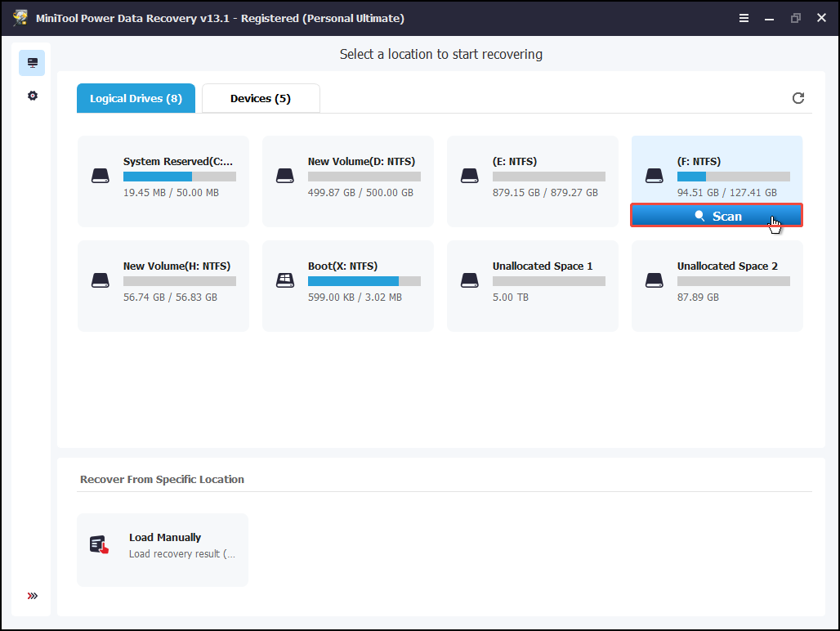Image resolution: width=840 pixels, height=631 pixels.
Task: Click the Unallocated Space 1 label
Action: [543, 266]
